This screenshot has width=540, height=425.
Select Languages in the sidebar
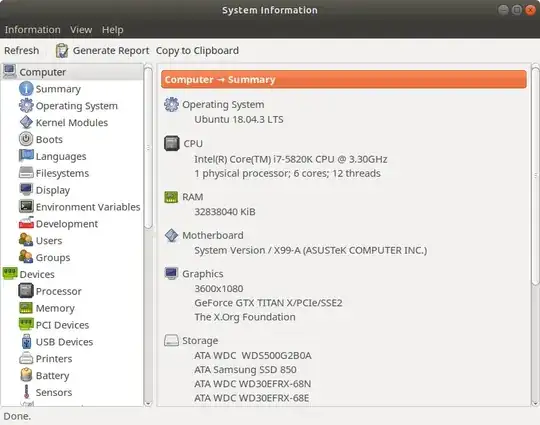tap(61, 156)
